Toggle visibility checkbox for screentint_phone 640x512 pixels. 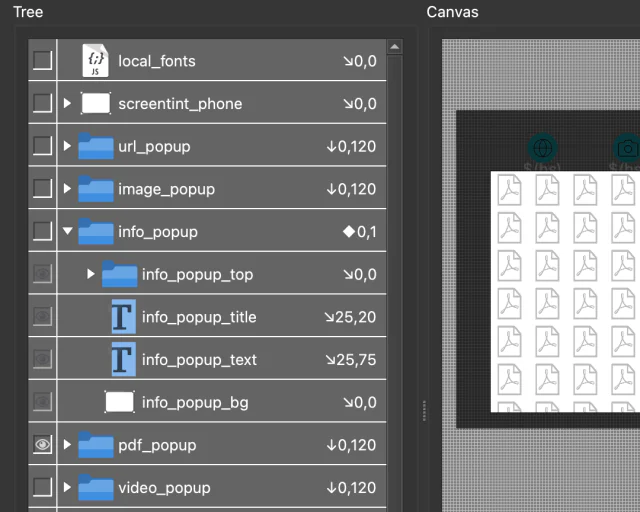(42, 103)
